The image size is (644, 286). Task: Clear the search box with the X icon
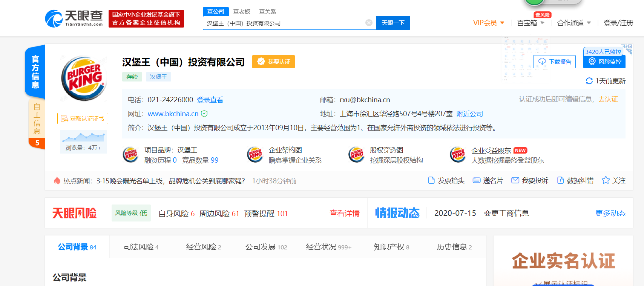tap(369, 23)
